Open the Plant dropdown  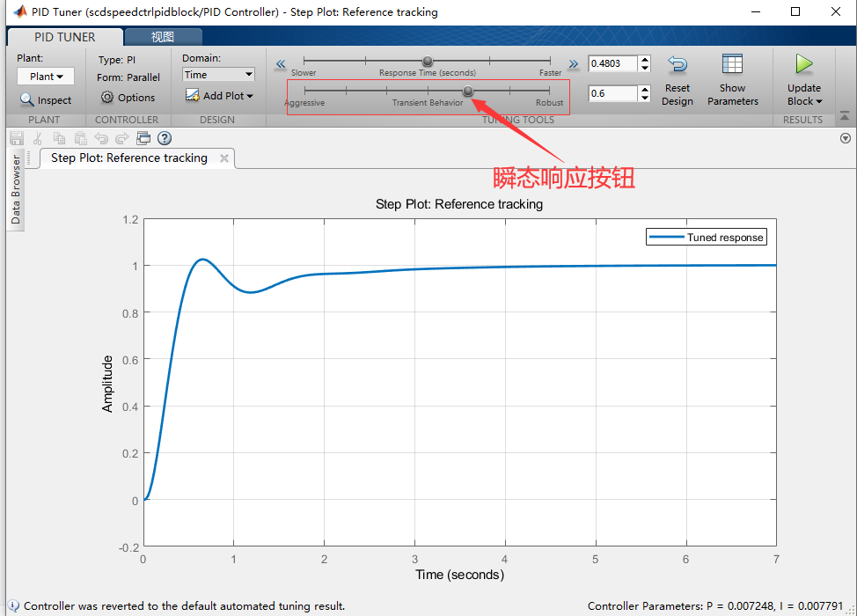[x=46, y=77]
